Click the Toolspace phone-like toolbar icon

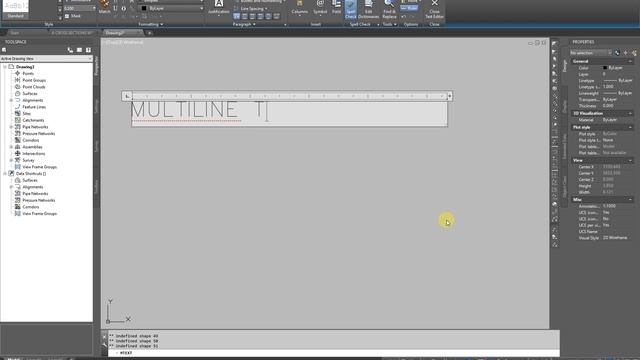coord(70,50)
